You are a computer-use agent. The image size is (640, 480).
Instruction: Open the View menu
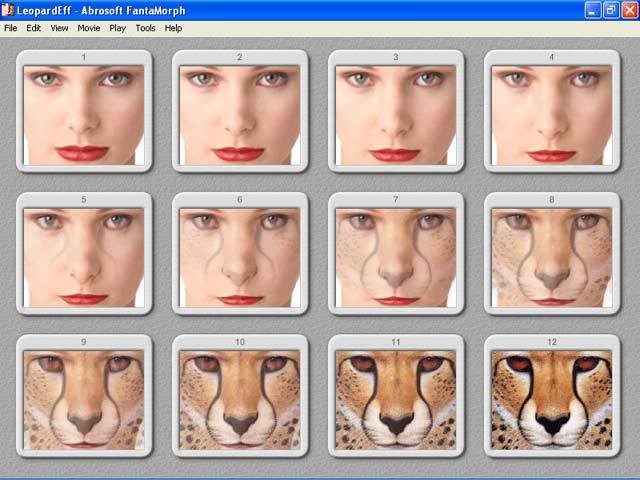59,28
